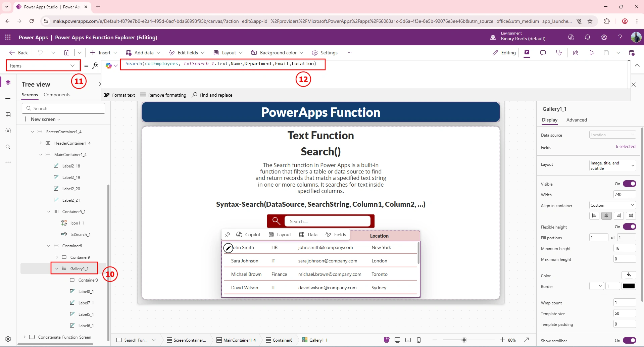Click the Paste clipboard icon

point(67,53)
